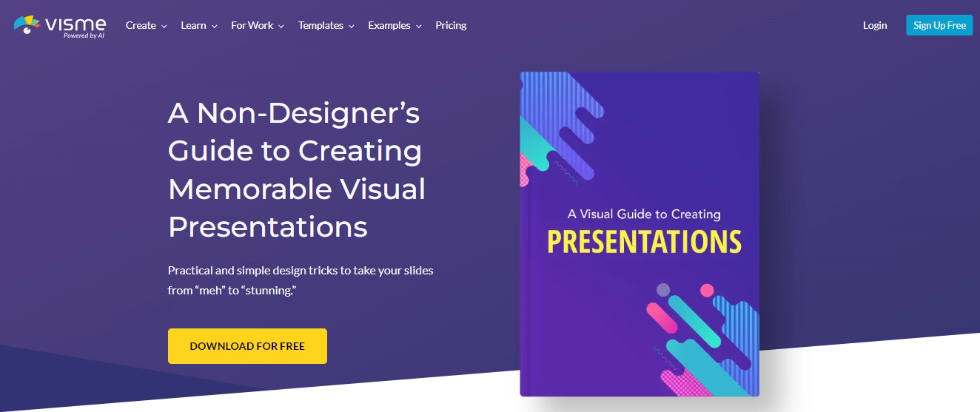
Task: Click the Login link
Action: [875, 25]
